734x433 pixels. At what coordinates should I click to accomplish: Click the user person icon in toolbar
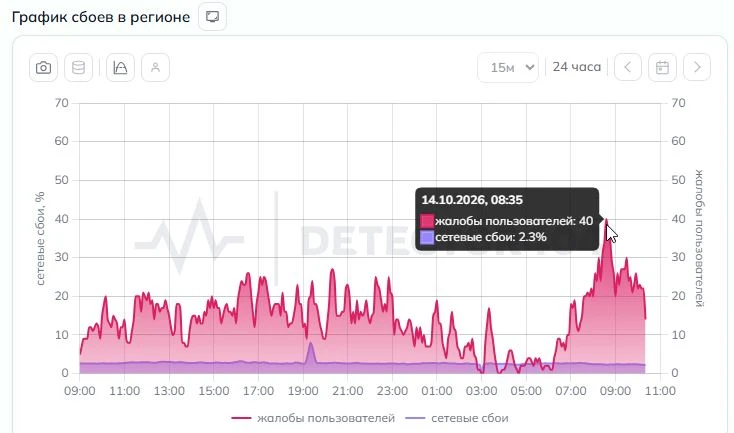155,67
